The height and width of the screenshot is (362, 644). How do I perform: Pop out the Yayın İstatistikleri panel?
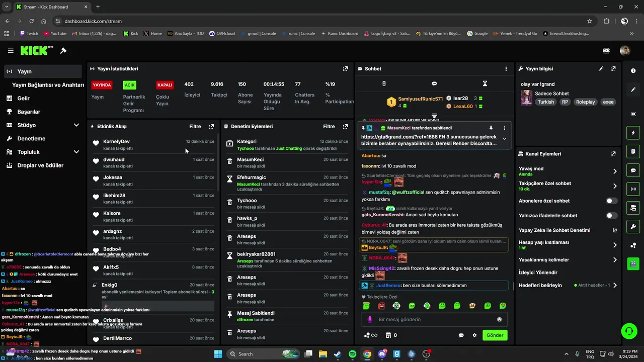[x=345, y=69]
